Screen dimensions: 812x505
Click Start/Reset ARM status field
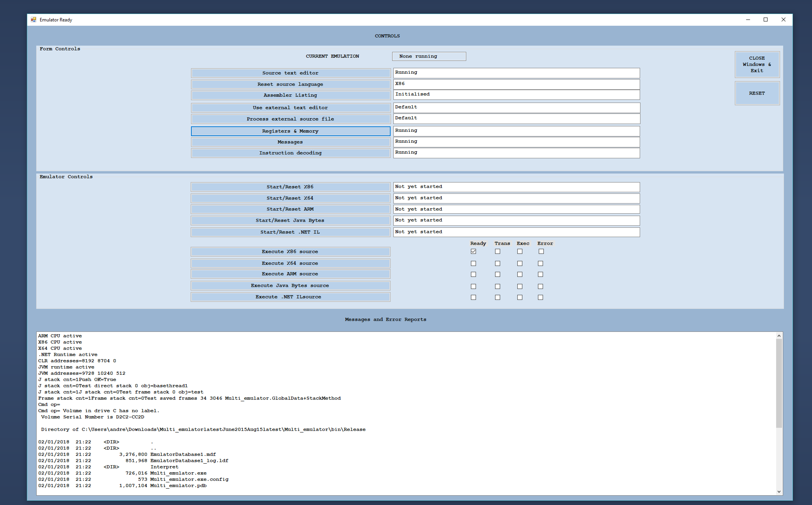tap(517, 209)
